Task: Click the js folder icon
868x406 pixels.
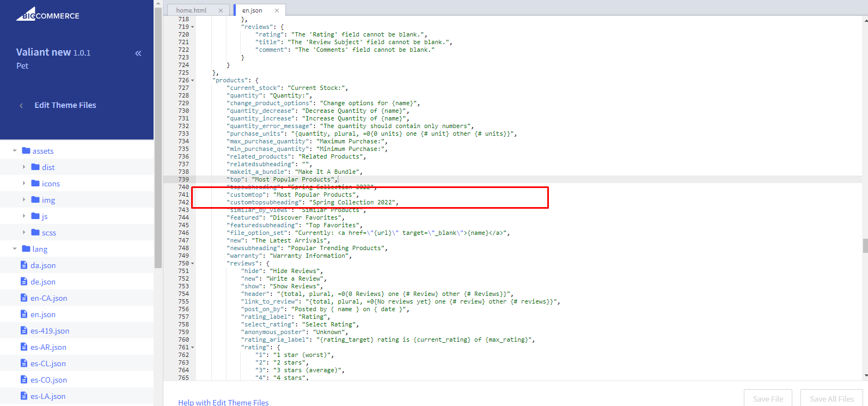Action: pyautogui.click(x=35, y=216)
